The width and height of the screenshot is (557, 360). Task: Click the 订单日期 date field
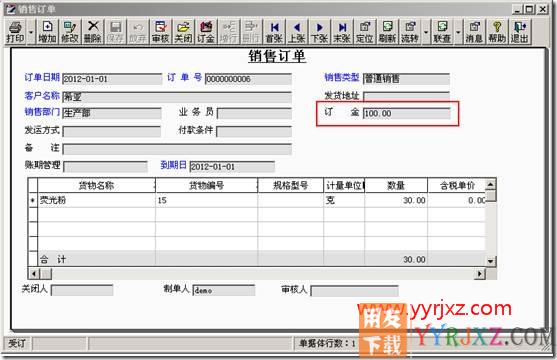[112, 79]
